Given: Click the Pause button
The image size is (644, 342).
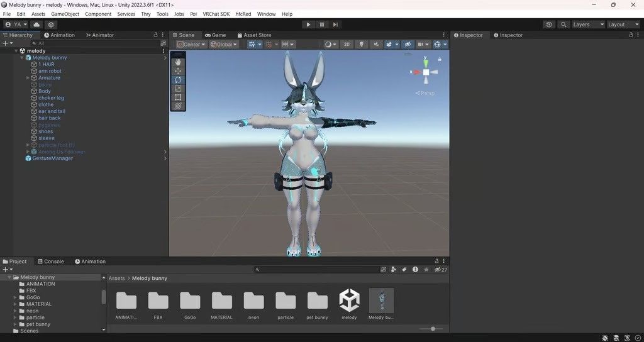Looking at the screenshot, I should click(x=322, y=25).
